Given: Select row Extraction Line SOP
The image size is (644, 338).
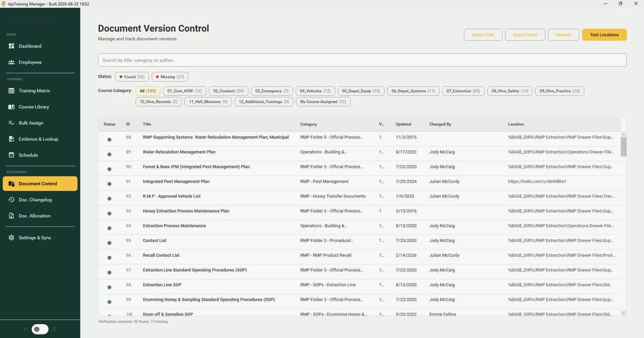Looking at the screenshot, I should 359,285.
